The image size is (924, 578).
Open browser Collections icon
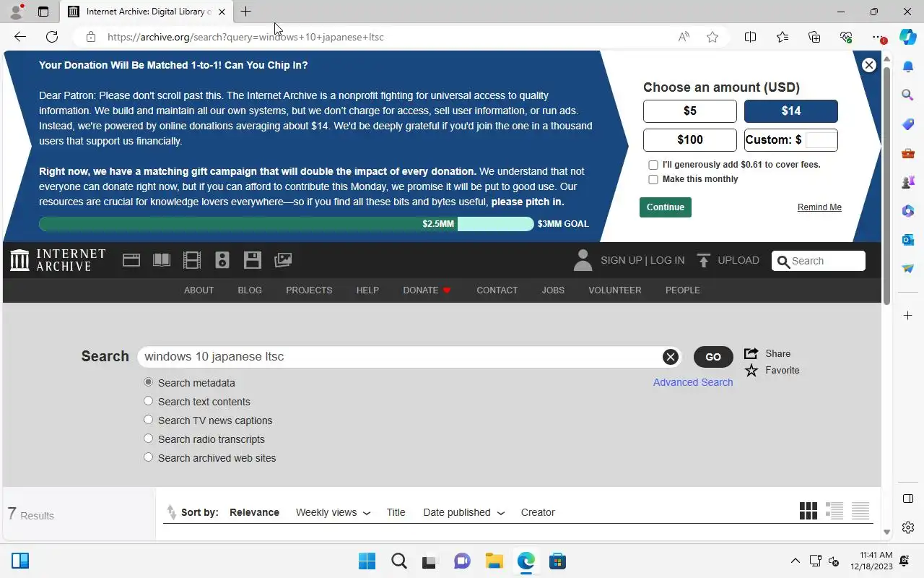tap(814, 37)
